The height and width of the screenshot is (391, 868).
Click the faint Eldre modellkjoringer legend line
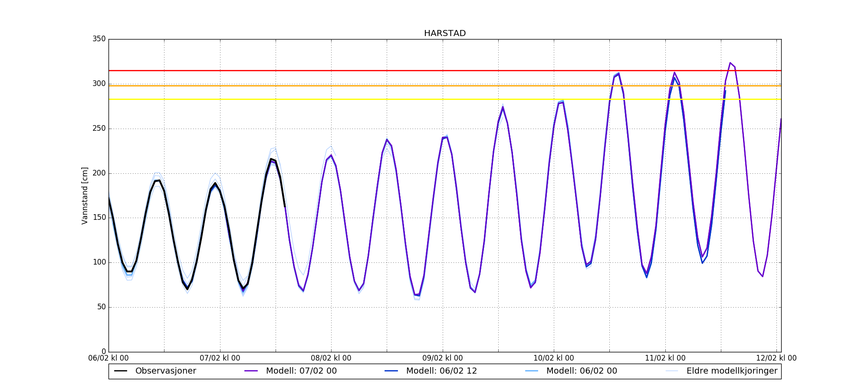click(x=672, y=371)
